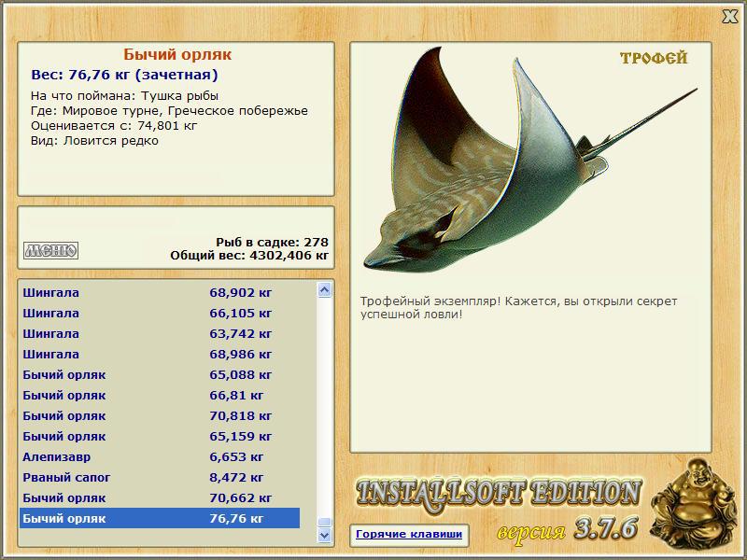Image resolution: width=747 pixels, height=560 pixels.
Task: Click the Трофейный экземпляр! description text
Action: (518, 308)
